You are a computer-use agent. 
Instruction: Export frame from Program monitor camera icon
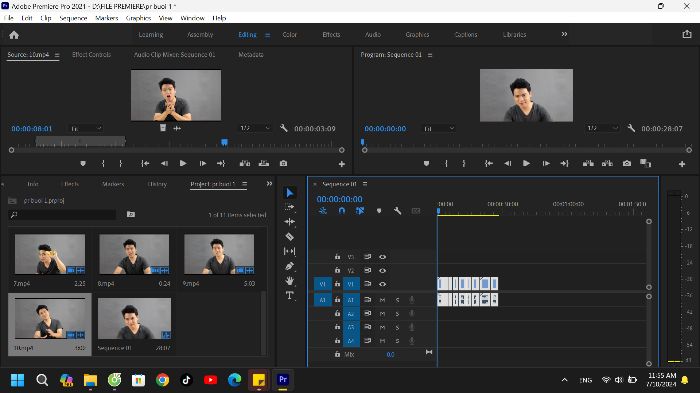pos(627,163)
